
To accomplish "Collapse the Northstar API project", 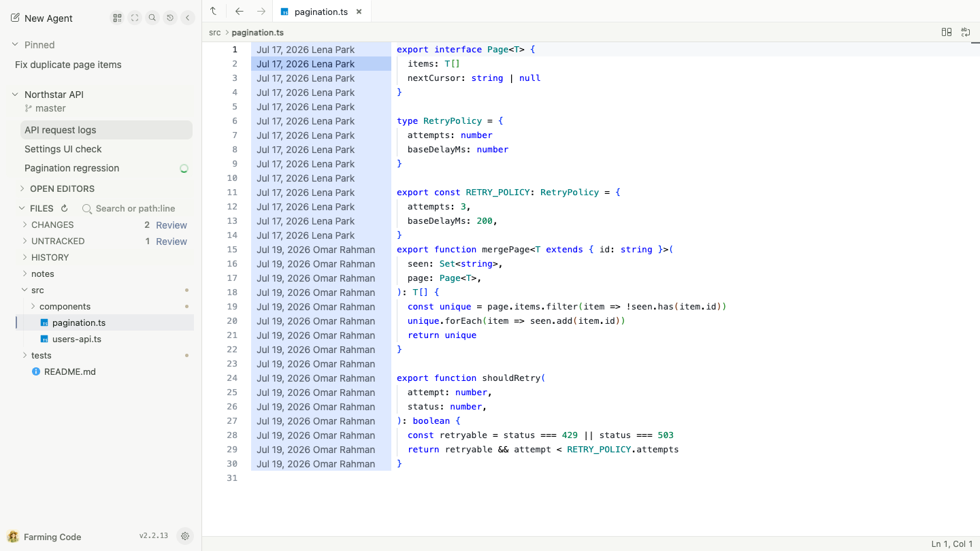I will click(x=15, y=95).
